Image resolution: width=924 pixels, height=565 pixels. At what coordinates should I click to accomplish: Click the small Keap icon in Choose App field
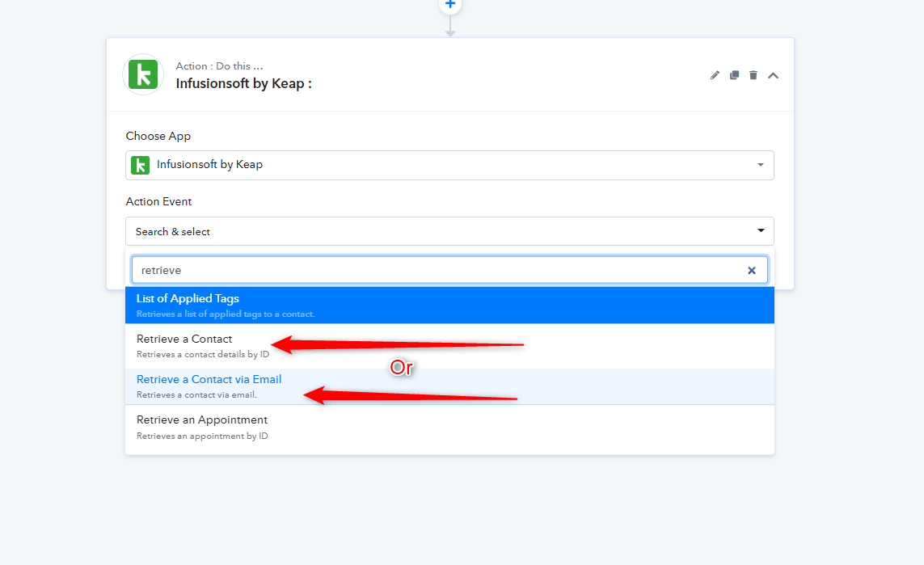[140, 165]
